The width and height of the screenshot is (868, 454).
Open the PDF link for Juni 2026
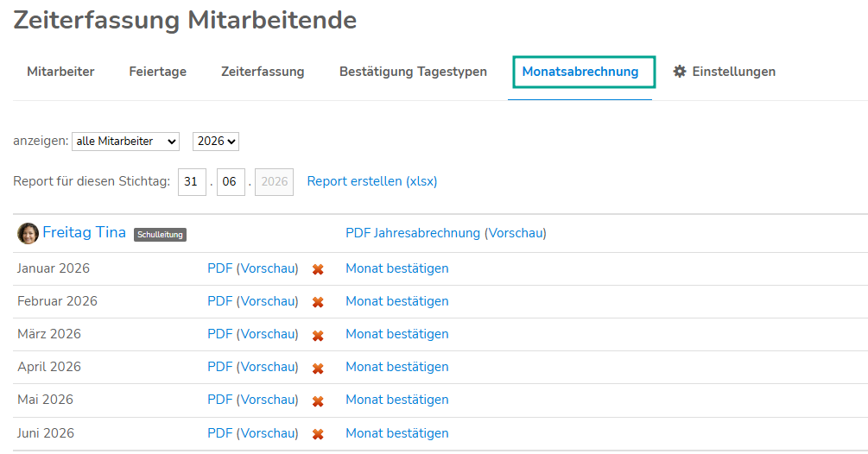219,433
